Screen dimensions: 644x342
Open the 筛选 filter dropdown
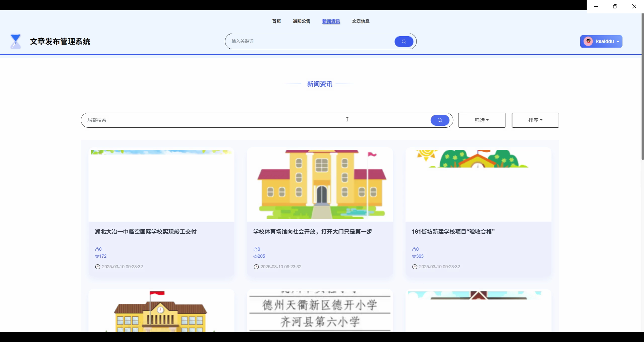point(482,120)
